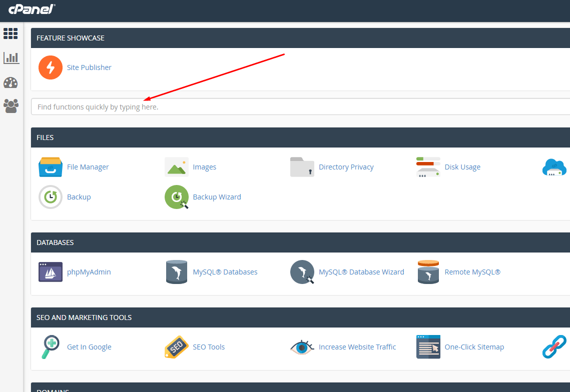This screenshot has height=392, width=570.
Task: Click the SEO Tools link
Action: pos(209,347)
